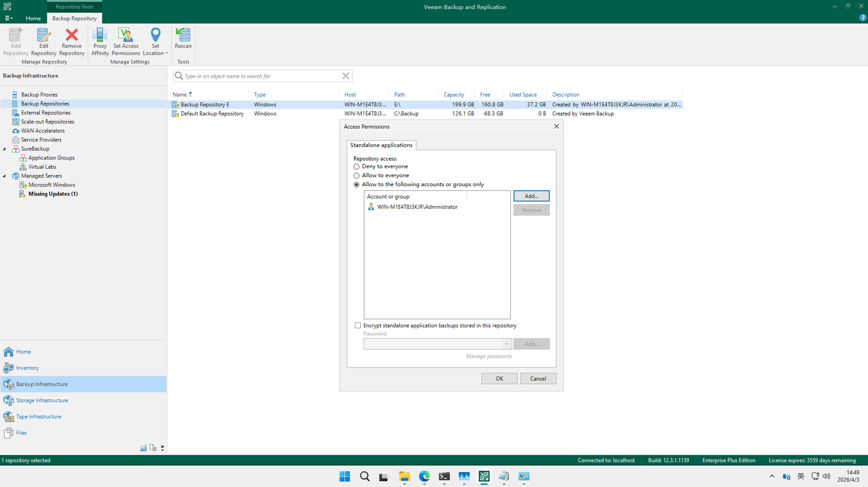
Task: Open the Password combo box dropdown
Action: pos(506,344)
